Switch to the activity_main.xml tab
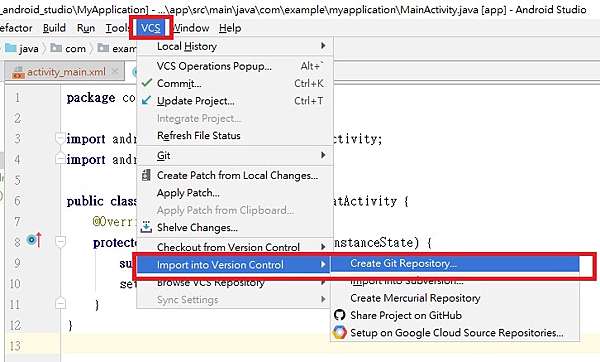 (x=65, y=72)
